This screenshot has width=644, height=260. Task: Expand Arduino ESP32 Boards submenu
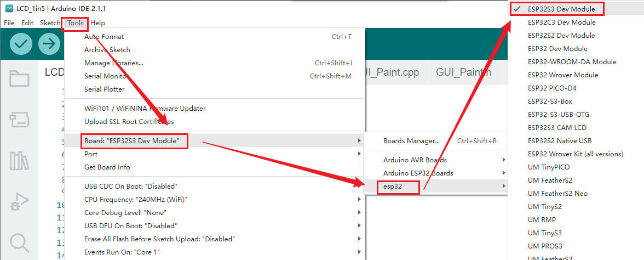[x=436, y=173]
